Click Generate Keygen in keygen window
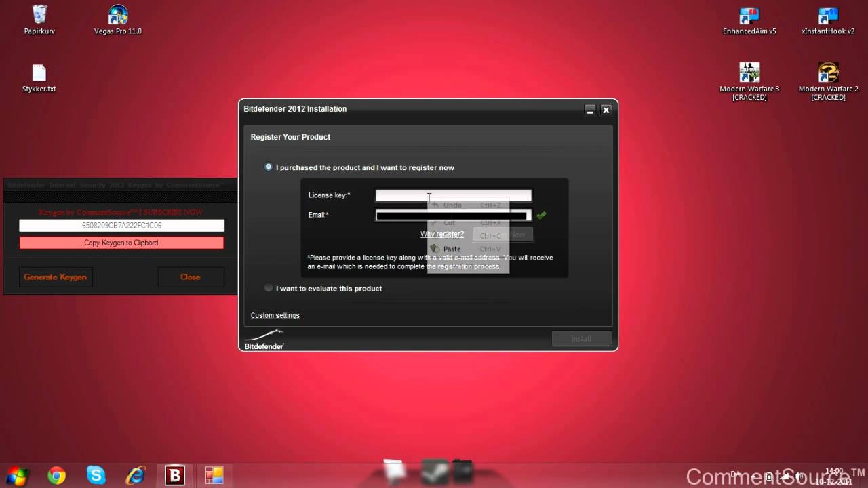Image resolution: width=868 pixels, height=488 pixels. point(55,277)
